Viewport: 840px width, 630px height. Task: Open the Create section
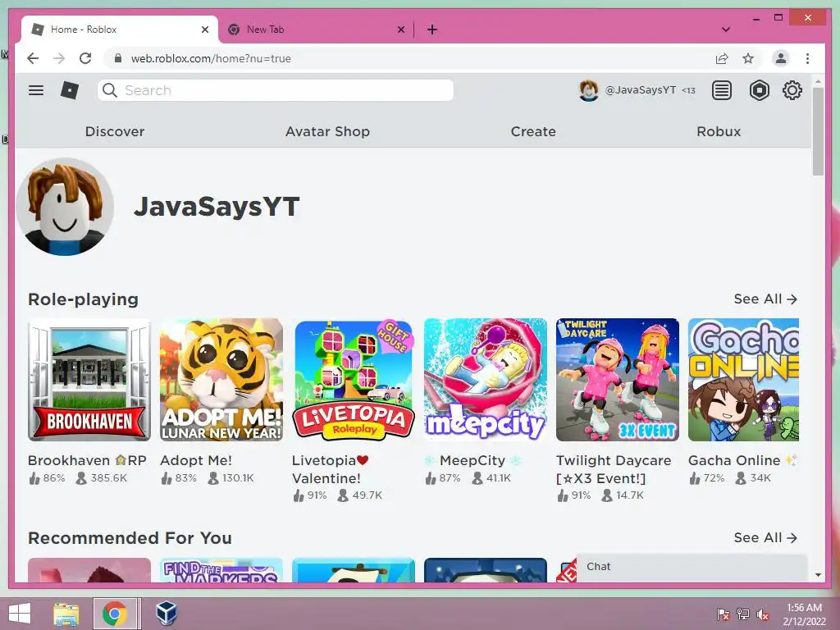(533, 131)
